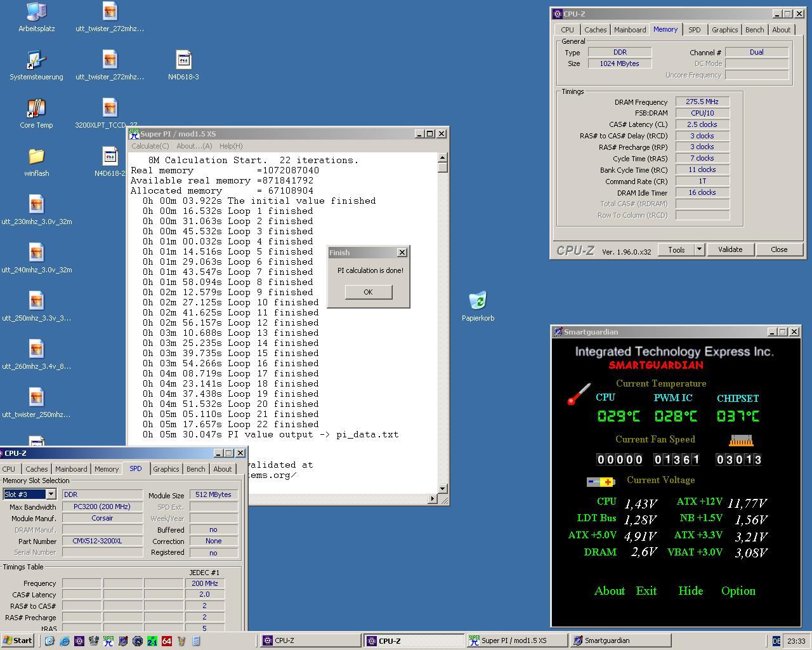This screenshot has width=812, height=650.
Task: Select utt_240mhz_3.0v_32m desktop file
Action: pos(36,258)
